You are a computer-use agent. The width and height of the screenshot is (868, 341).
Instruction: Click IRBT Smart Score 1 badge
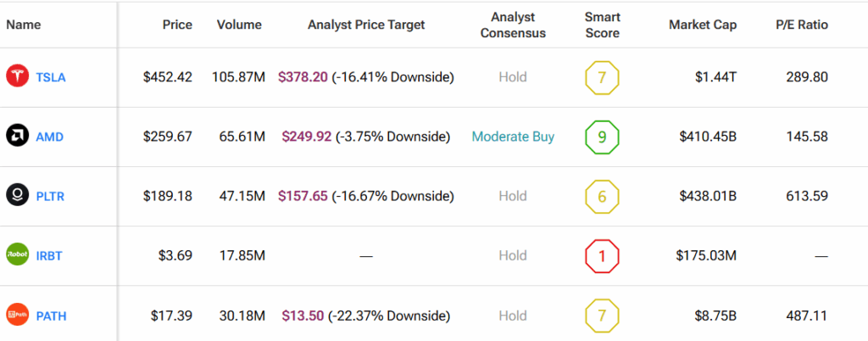coord(602,255)
